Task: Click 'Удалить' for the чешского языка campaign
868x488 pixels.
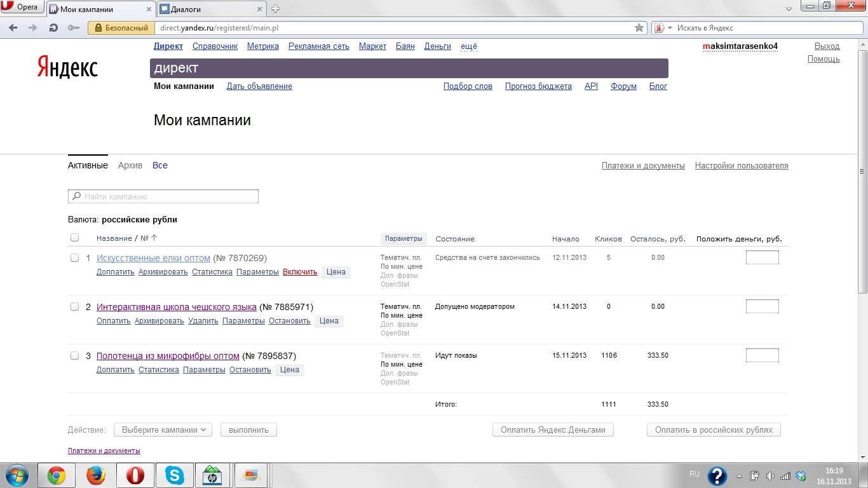Action: tap(203, 321)
